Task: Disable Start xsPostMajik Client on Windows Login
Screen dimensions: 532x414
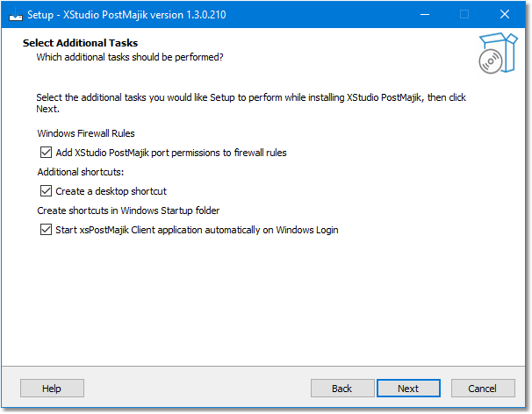Action: 46,230
